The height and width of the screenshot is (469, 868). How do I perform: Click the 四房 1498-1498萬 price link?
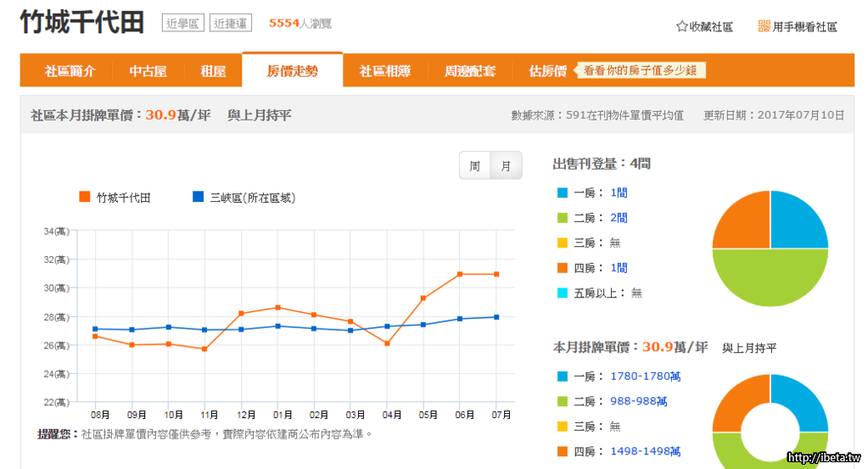[645, 451]
